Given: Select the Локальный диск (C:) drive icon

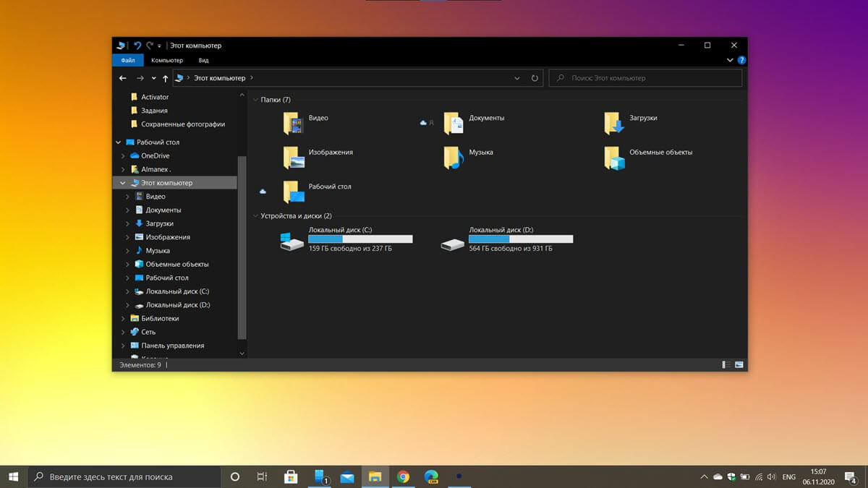Looking at the screenshot, I should (292, 241).
